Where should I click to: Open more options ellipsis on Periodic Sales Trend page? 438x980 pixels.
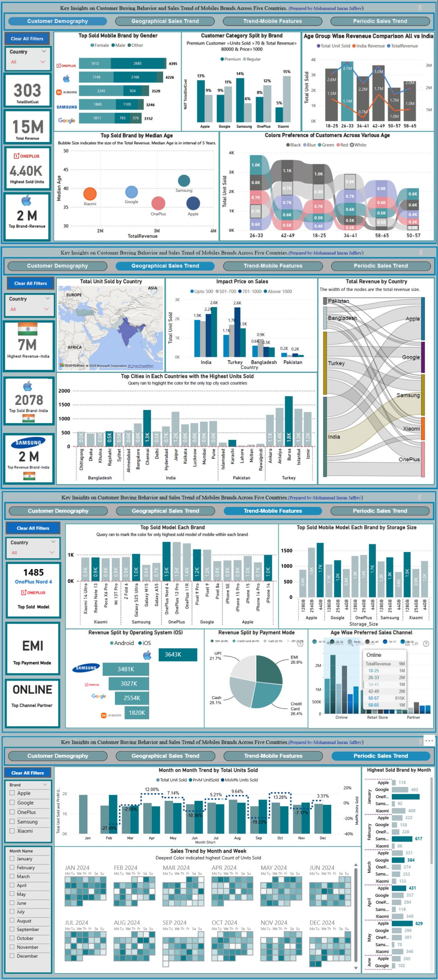click(429, 741)
